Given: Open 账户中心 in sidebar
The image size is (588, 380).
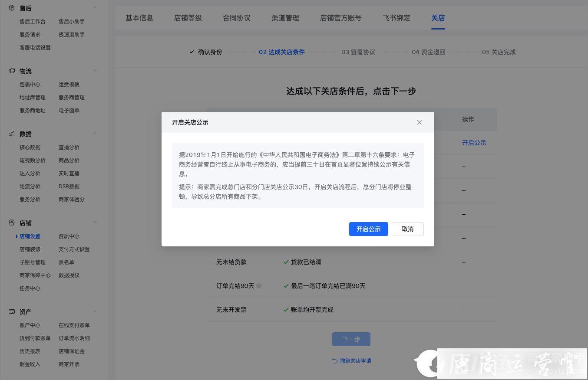Looking at the screenshot, I should [30, 325].
